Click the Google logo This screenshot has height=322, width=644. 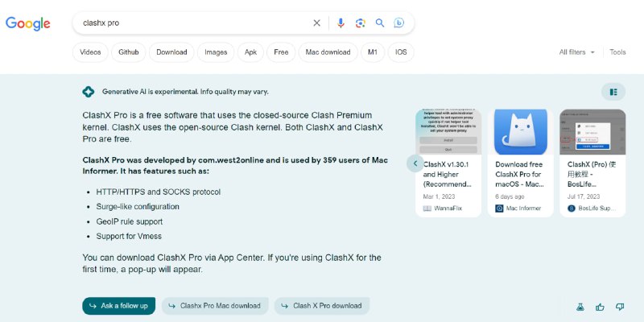[x=28, y=23]
